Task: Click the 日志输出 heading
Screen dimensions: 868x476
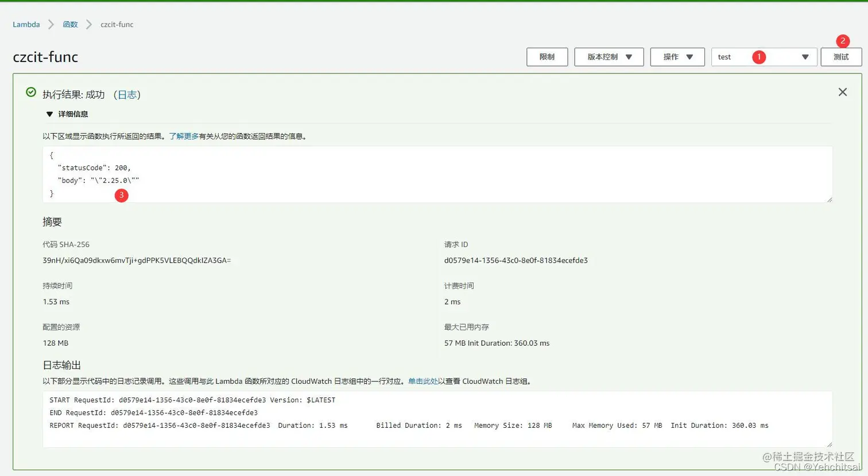Action: 61,365
